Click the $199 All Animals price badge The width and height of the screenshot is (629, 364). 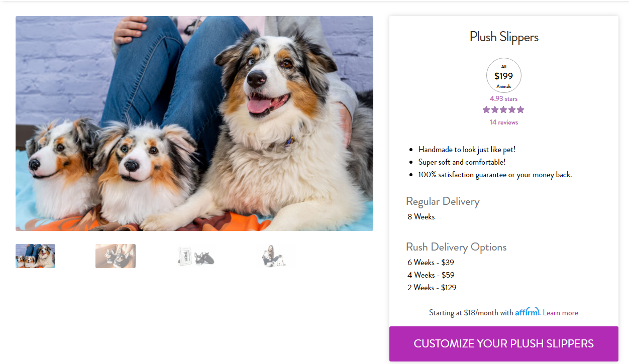(504, 76)
